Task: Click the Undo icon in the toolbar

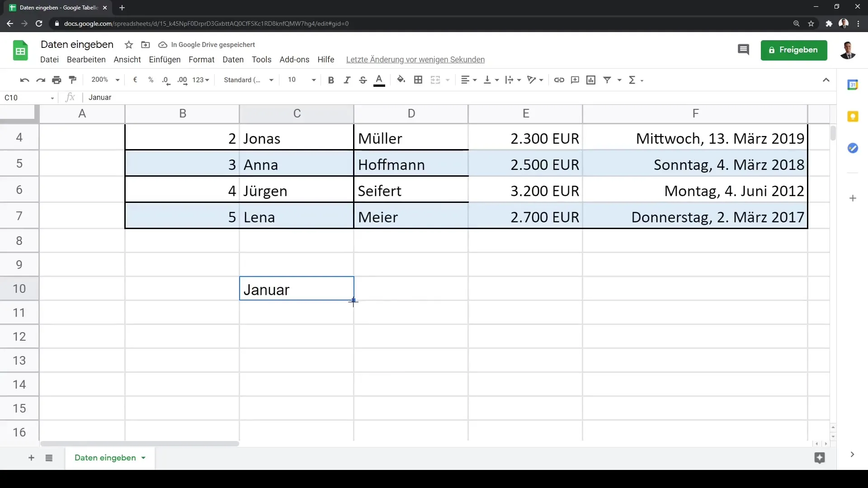Action: pyautogui.click(x=24, y=80)
